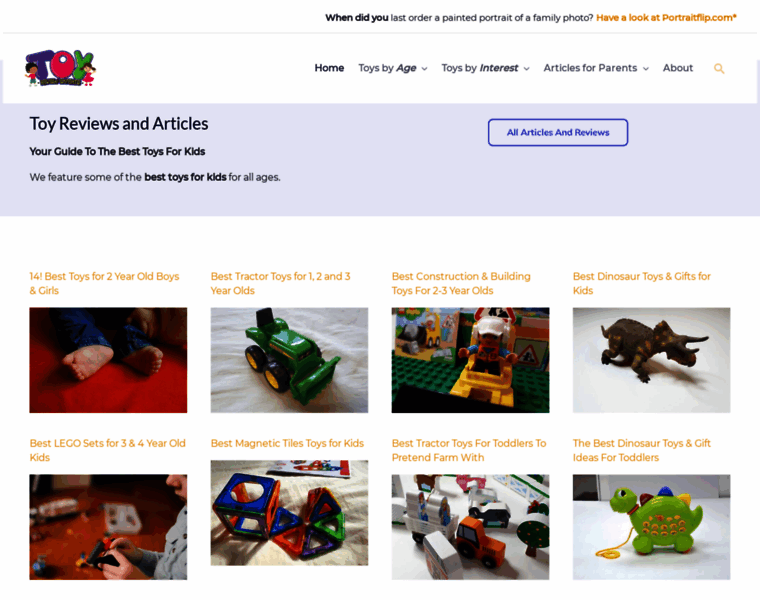This screenshot has height=600, width=760.
Task: Open Best LEGO Sets for 3 & 4 Year Old Kids
Action: point(107,450)
